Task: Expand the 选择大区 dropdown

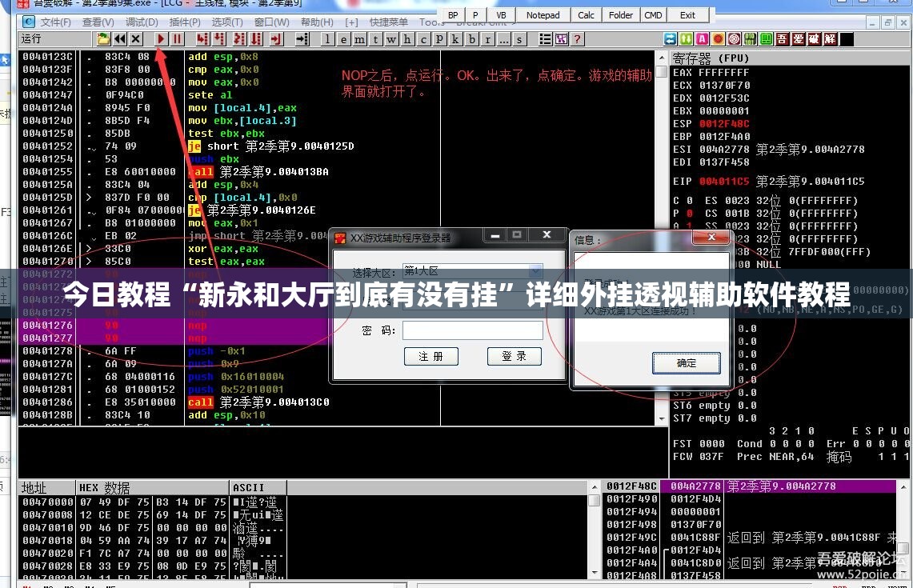Action: [535, 270]
